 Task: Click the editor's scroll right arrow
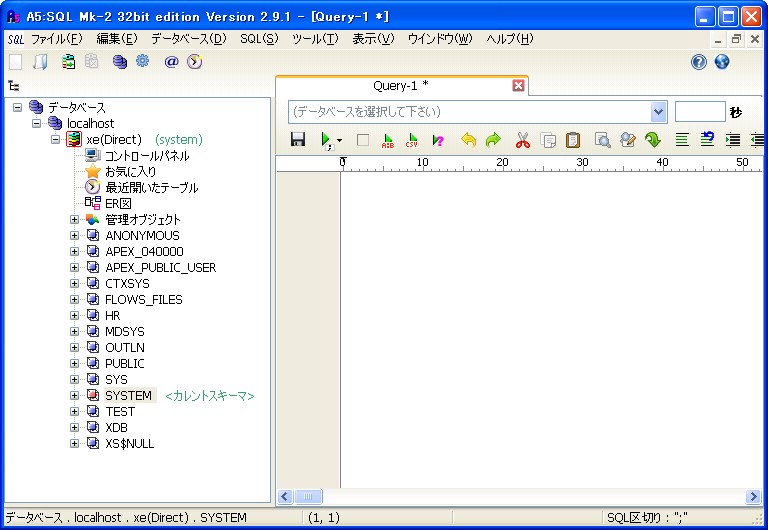pos(753,497)
